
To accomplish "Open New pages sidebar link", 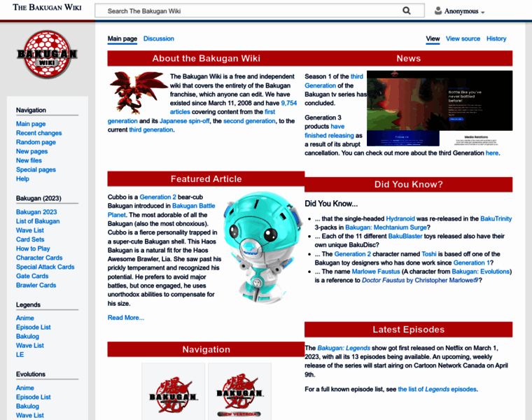I will click(x=31, y=151).
